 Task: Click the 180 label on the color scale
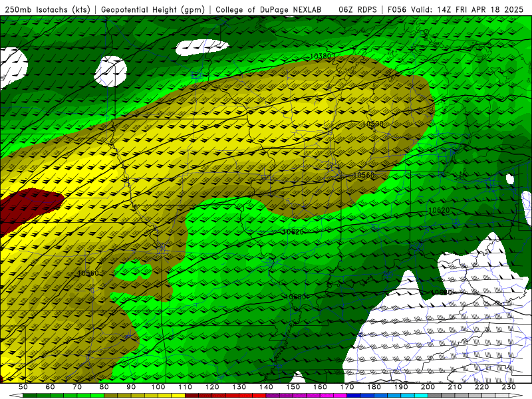coord(374,387)
